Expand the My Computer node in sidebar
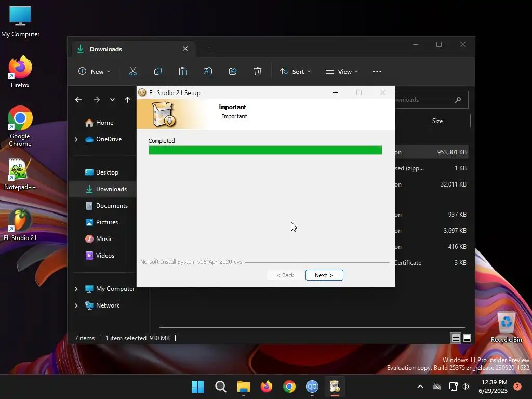The image size is (532, 399). point(76,289)
